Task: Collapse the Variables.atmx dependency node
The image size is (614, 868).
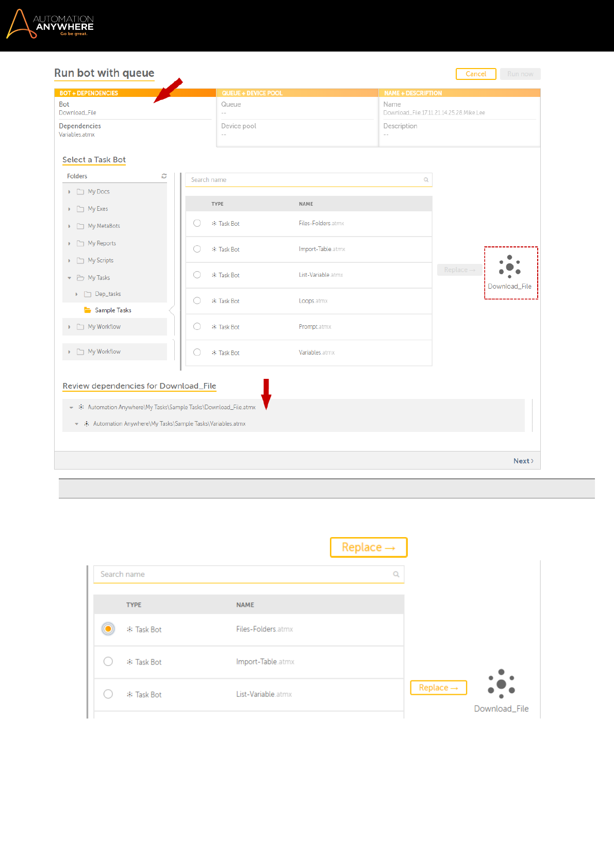Action: [77, 424]
